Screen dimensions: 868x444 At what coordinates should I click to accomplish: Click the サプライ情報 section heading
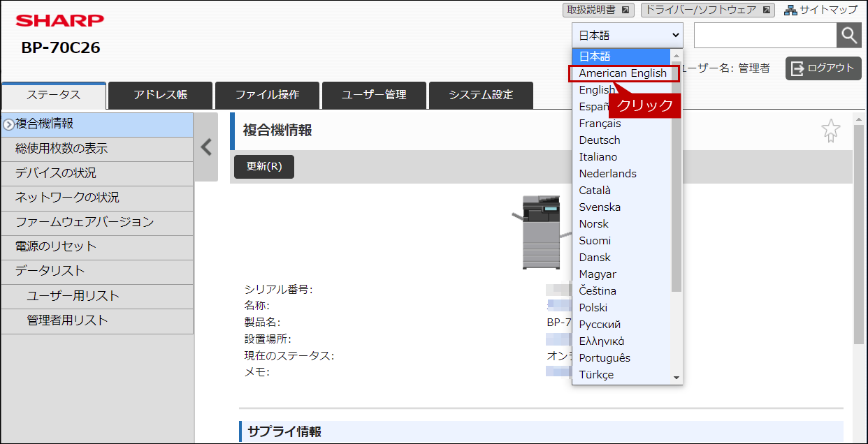(284, 431)
